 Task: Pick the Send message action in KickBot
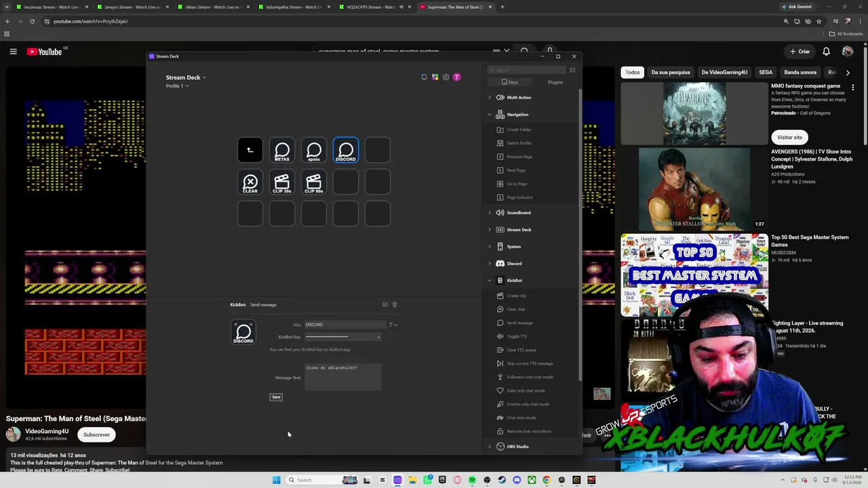click(519, 323)
